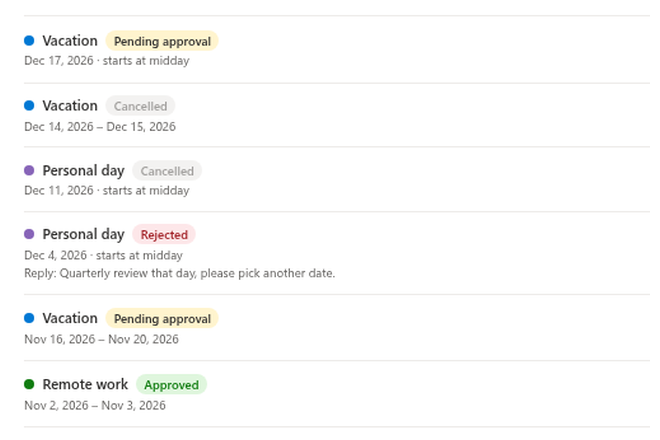Open the Vacation title dated Dec 14–15
The width and height of the screenshot is (660, 440).
(70, 105)
